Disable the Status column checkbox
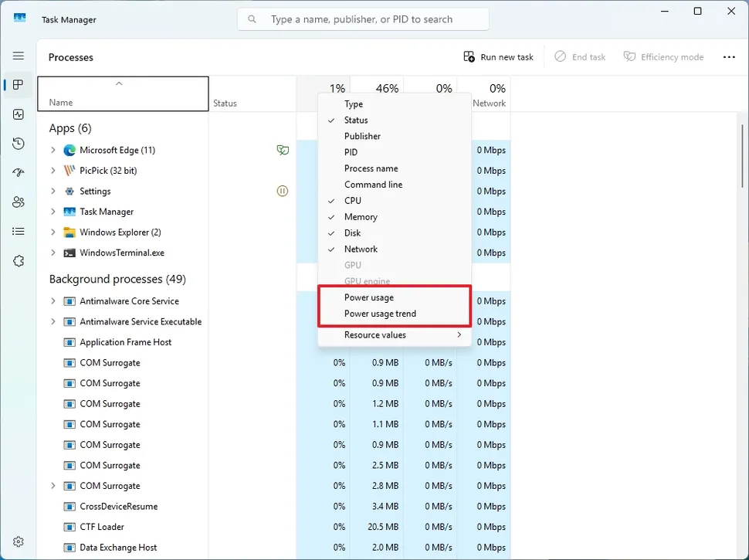Image resolution: width=749 pixels, height=560 pixels. 356,120
